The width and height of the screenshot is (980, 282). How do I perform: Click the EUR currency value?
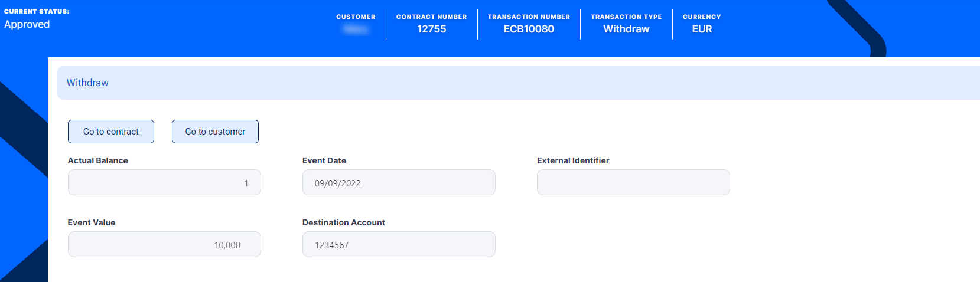coord(702,29)
